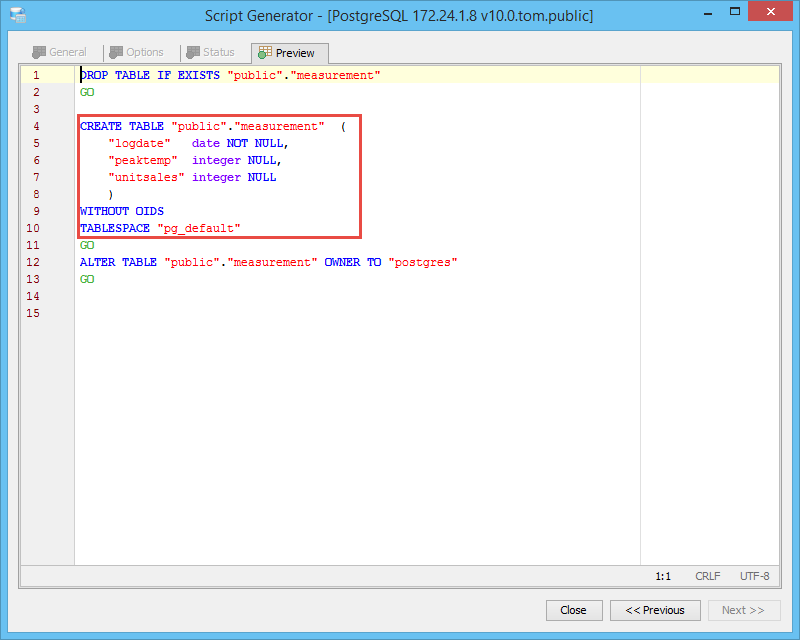This screenshot has width=800, height=640.
Task: Click the "logdate" date NOT NULL line
Action: (x=198, y=143)
